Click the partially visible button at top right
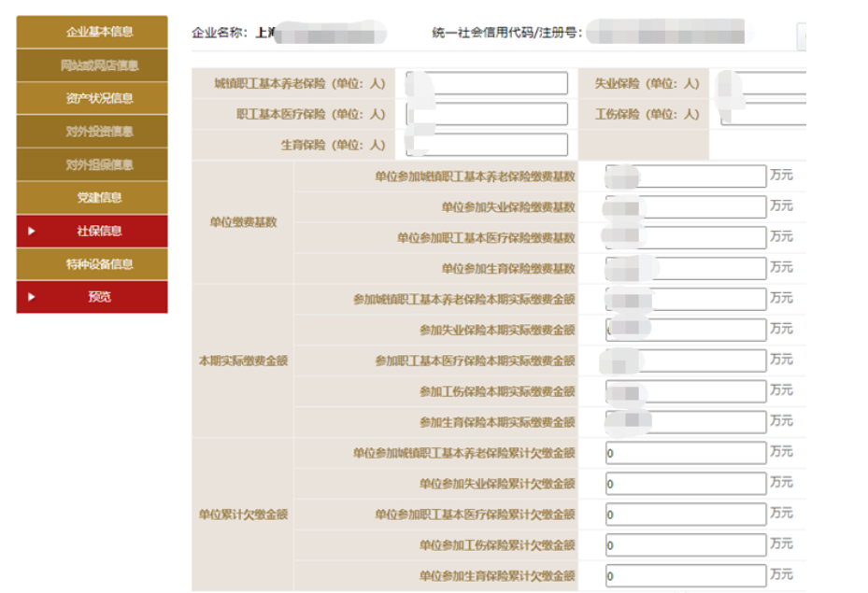This screenshot has height=593, width=868. tap(802, 37)
